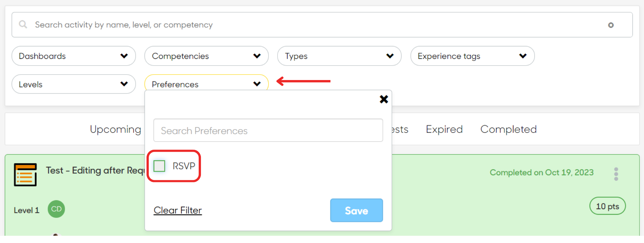Click the Clear Filter link
Viewport: 644px width, 243px height.
[x=178, y=210]
